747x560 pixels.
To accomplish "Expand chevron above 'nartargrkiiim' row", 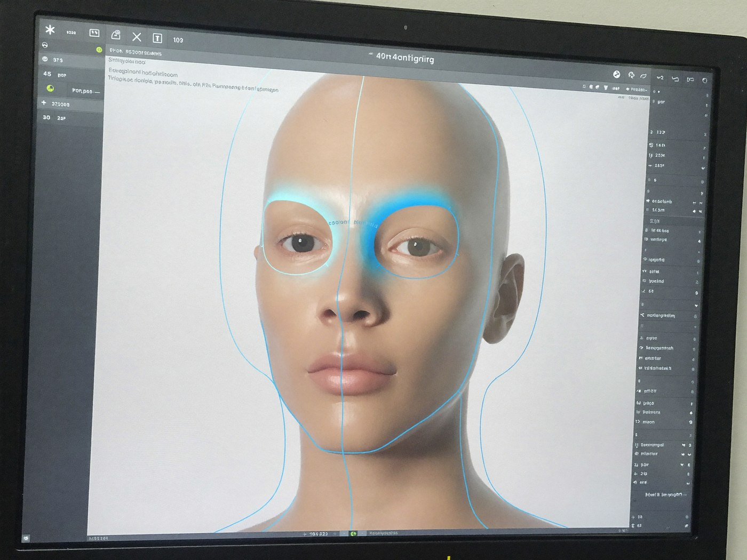I will [696, 306].
